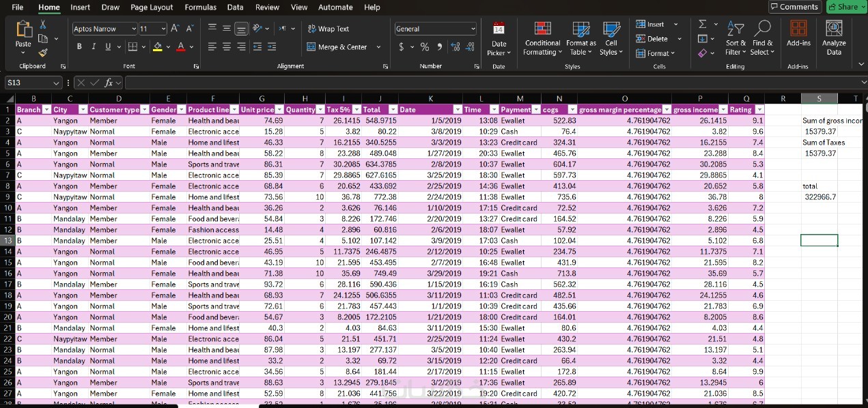Open the Payment column filter dropdown
Image resolution: width=868 pixels, height=408 pixels.
(x=537, y=110)
